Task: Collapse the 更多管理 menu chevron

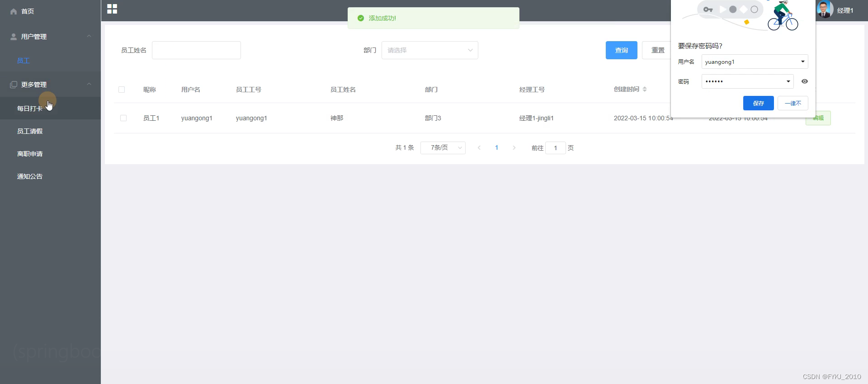Action: (89, 84)
